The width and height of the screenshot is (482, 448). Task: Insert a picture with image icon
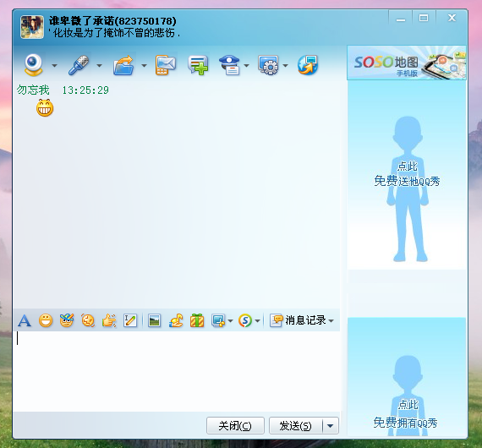coord(154,320)
